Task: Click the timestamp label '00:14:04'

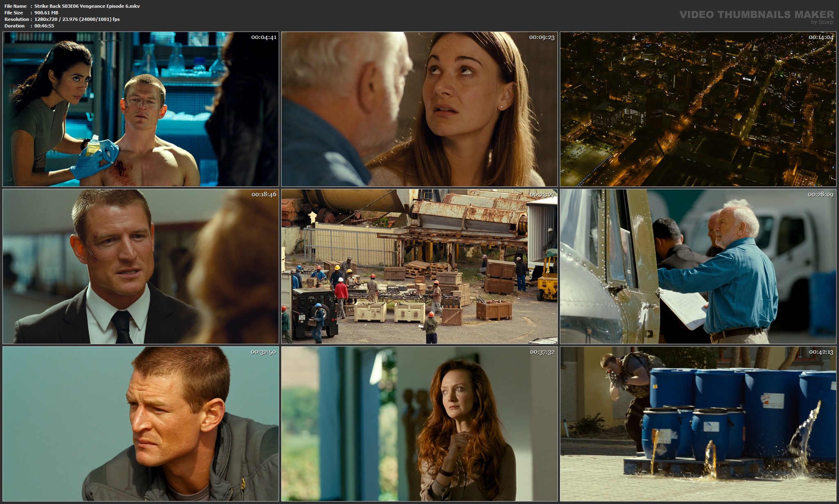Action: tap(821, 37)
